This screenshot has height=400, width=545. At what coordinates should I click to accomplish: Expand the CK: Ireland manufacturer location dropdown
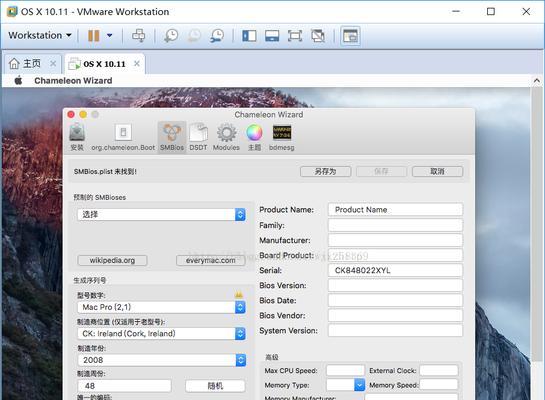click(162, 334)
